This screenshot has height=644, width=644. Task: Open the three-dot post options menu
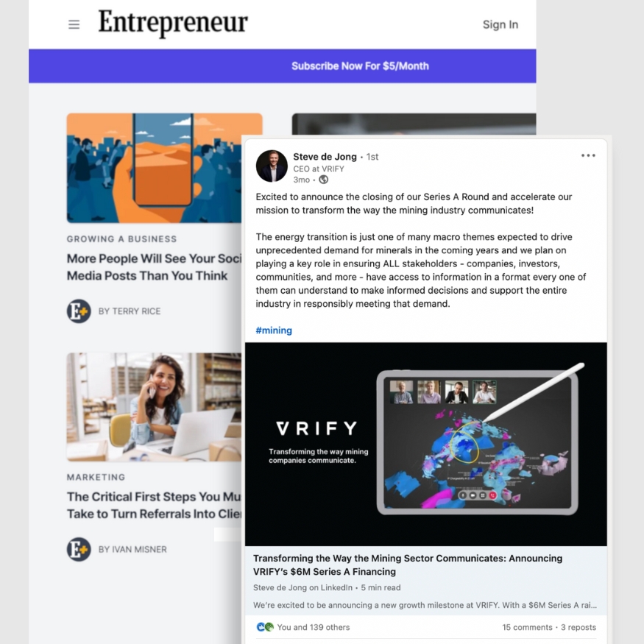click(588, 155)
